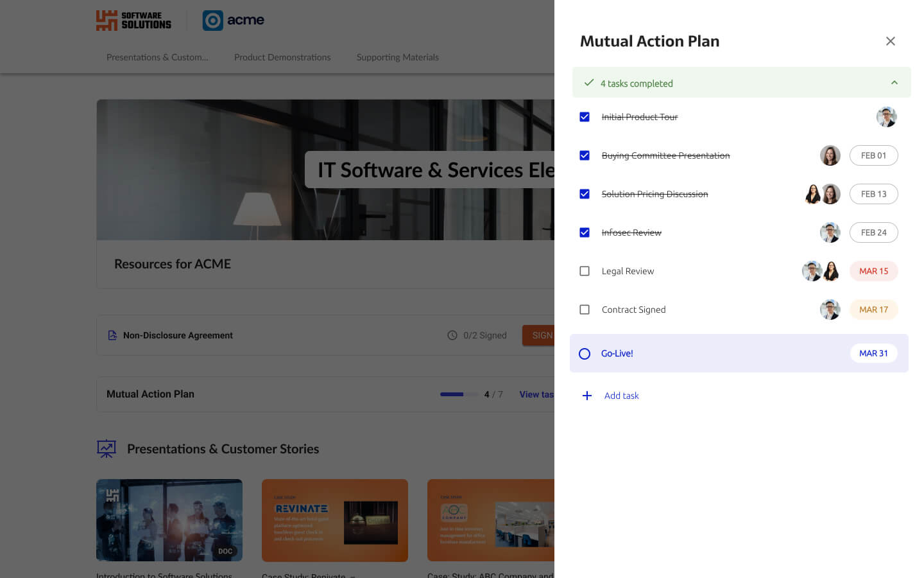
Task: Mark Contract Signed task as complete
Action: (x=585, y=310)
